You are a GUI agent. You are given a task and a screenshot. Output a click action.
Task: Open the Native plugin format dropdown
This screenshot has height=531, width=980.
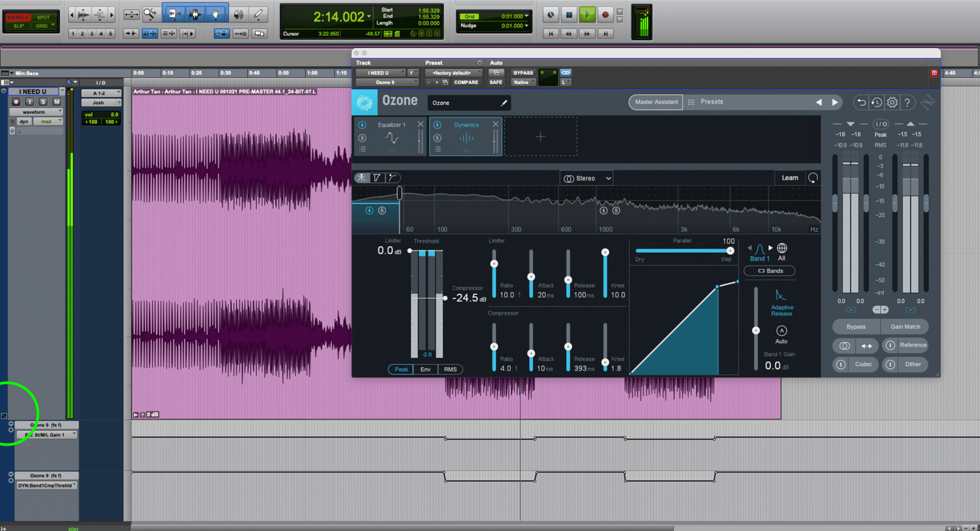click(x=523, y=82)
